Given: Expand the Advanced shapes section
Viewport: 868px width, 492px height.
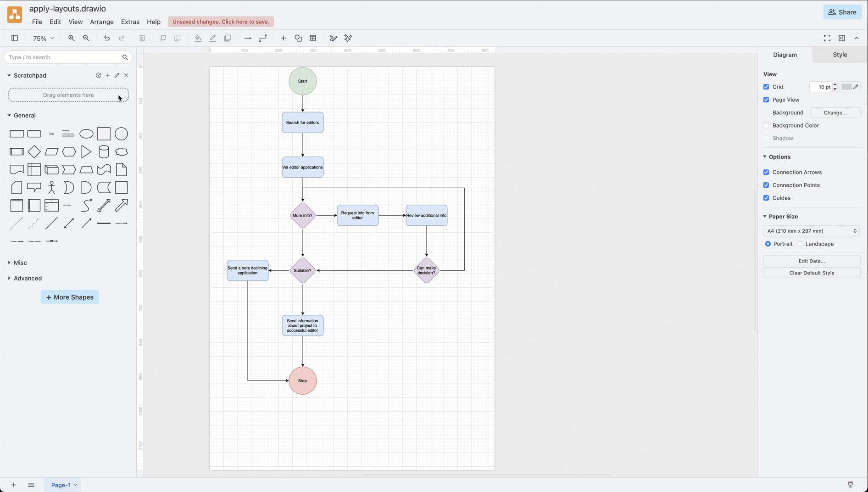Looking at the screenshot, I should click(9, 278).
